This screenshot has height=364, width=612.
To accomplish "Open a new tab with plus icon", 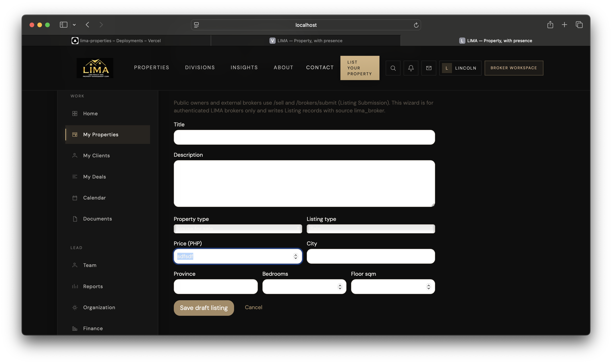I will [x=564, y=25].
